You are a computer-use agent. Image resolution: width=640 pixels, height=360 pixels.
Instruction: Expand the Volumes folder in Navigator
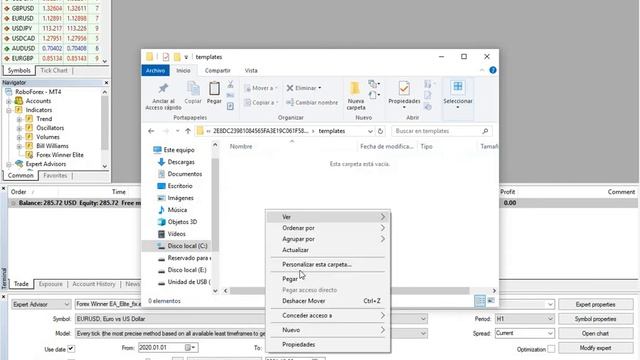point(19,137)
